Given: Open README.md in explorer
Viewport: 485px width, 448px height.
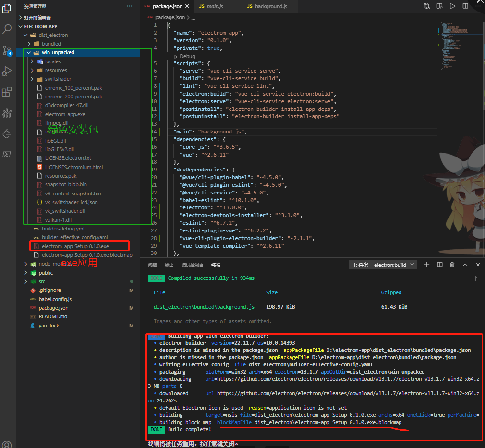Looking at the screenshot, I should tap(79, 316).
